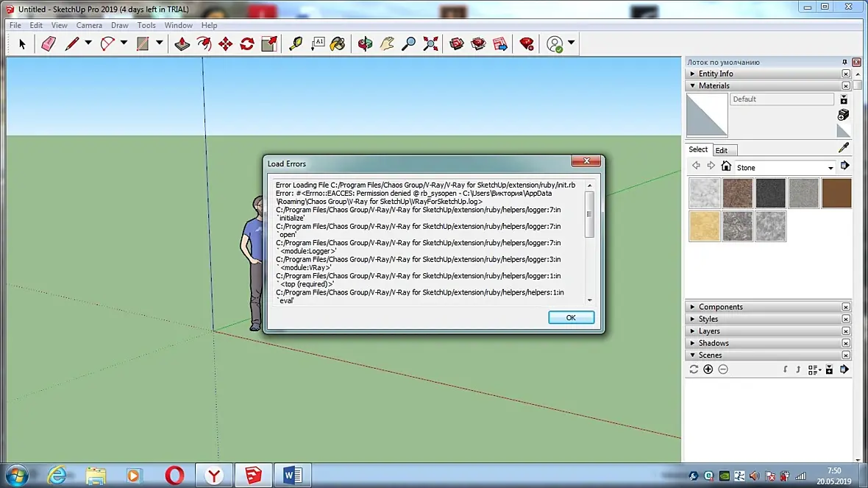Click the Default material name field
Image resolution: width=868 pixels, height=488 pixels.
click(782, 99)
